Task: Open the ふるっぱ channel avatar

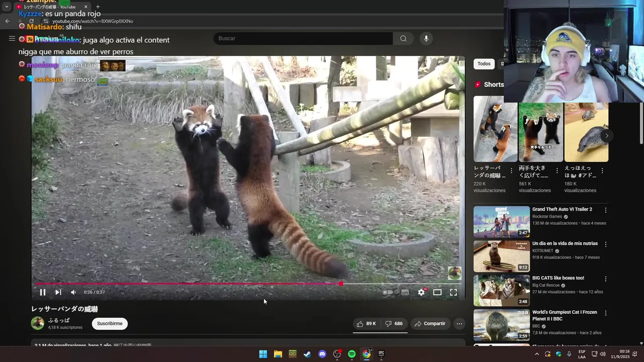Action: click(38, 323)
